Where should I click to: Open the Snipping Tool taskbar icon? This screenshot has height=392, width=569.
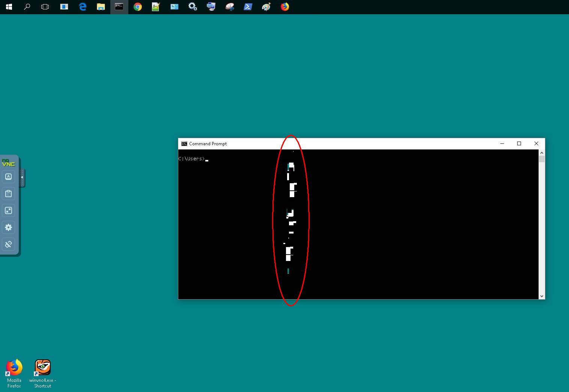[230, 7]
